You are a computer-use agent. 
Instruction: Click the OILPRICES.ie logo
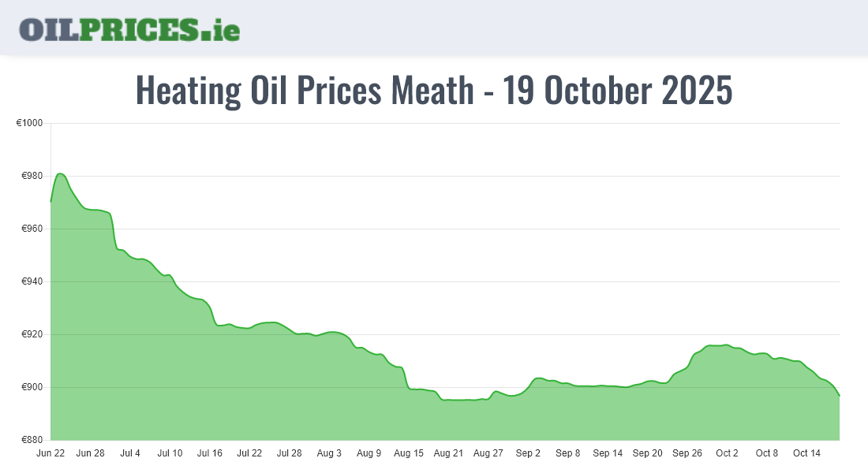coord(129,28)
